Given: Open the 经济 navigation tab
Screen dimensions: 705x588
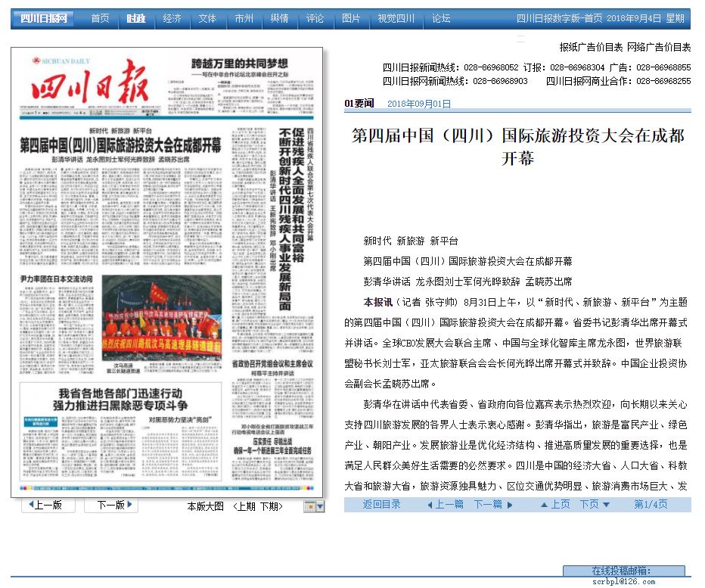Looking at the screenshot, I should [172, 19].
